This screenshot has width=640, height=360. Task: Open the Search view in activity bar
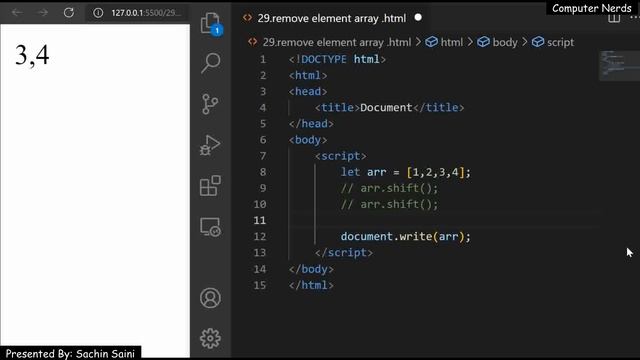[211, 63]
